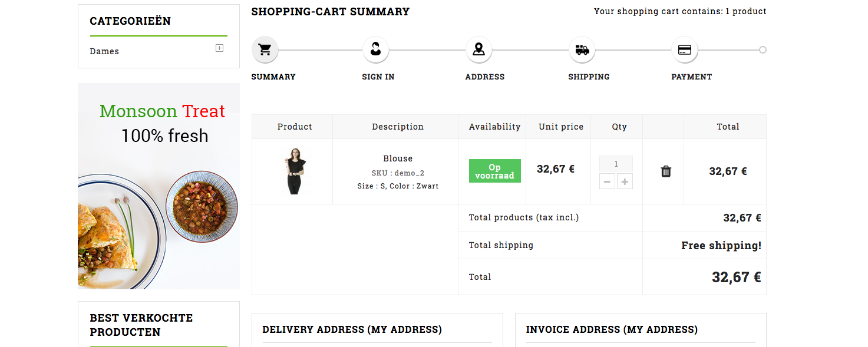This screenshot has height=347, width=868.
Task: Open the Blouse product description link
Action: [x=398, y=158]
